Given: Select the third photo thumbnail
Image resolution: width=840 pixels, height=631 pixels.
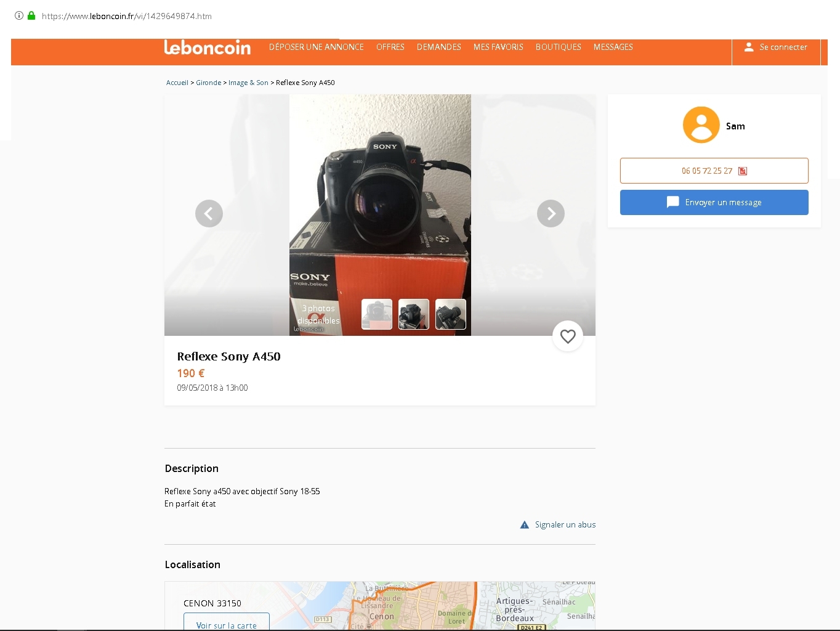Looking at the screenshot, I should pyautogui.click(x=451, y=314).
